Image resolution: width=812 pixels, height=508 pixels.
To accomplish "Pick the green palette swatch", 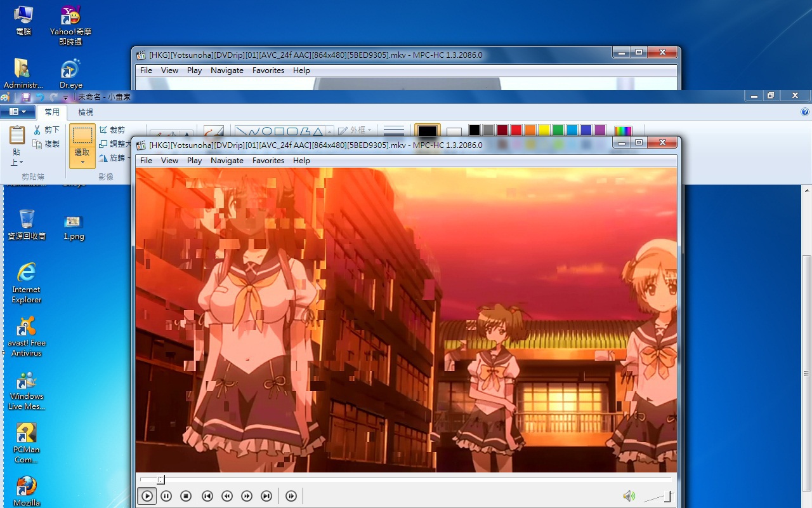I will pyautogui.click(x=558, y=130).
